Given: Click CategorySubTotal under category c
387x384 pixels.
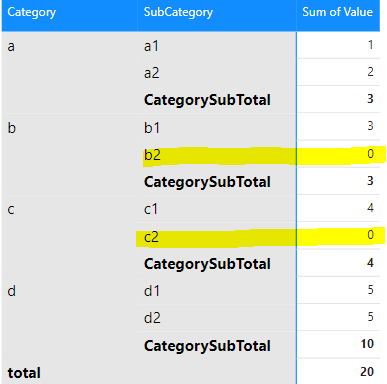Looking at the screenshot, I should click(x=207, y=264).
